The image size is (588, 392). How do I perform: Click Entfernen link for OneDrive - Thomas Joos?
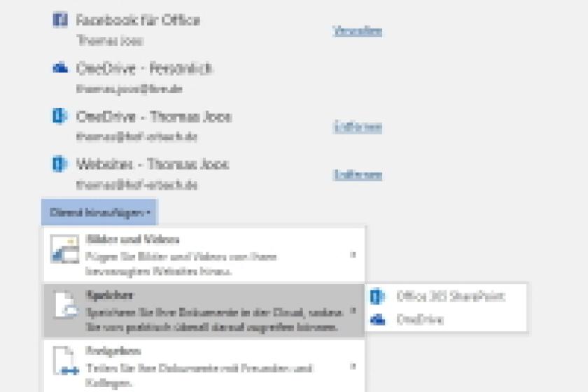point(358,127)
